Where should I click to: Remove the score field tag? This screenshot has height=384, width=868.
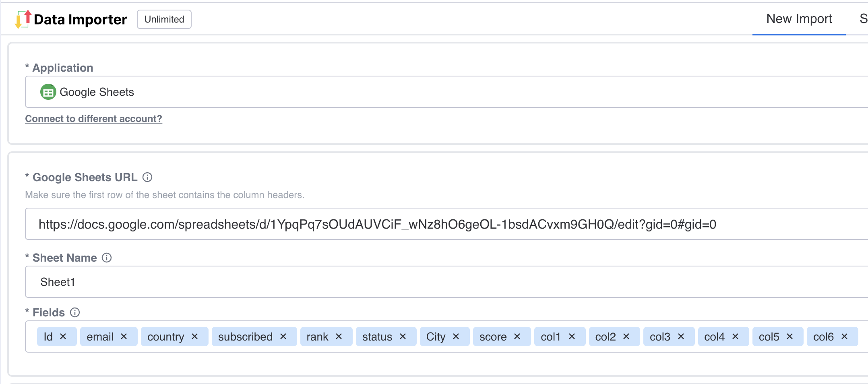[517, 337]
